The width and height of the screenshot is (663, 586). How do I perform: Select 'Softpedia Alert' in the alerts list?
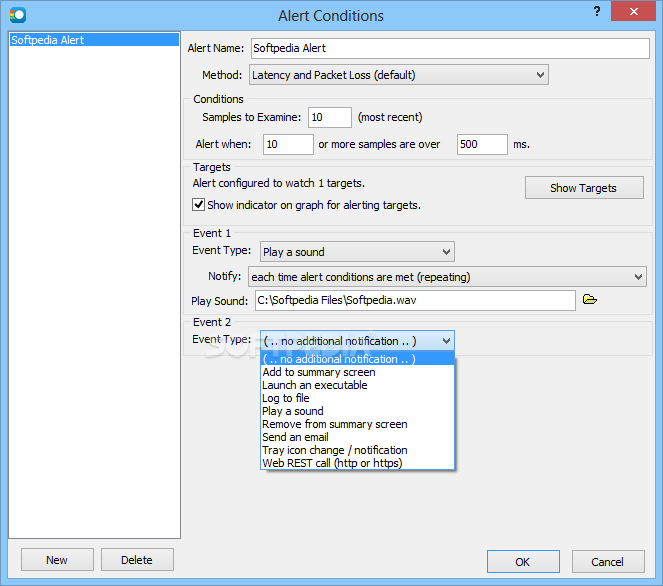click(94, 40)
